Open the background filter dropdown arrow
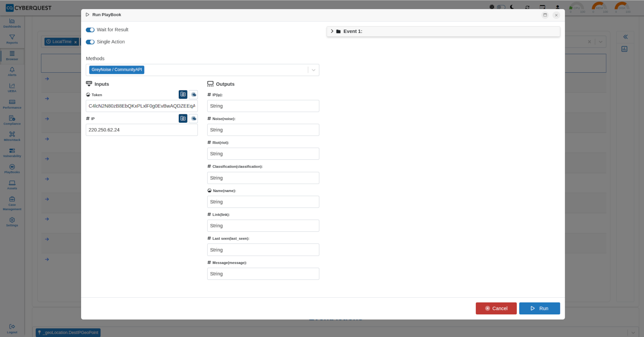This screenshot has width=644, height=337. 600,42
